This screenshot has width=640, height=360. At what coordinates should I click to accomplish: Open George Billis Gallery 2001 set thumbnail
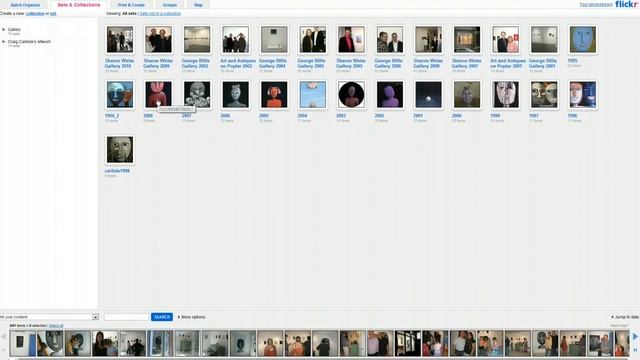[544, 40]
